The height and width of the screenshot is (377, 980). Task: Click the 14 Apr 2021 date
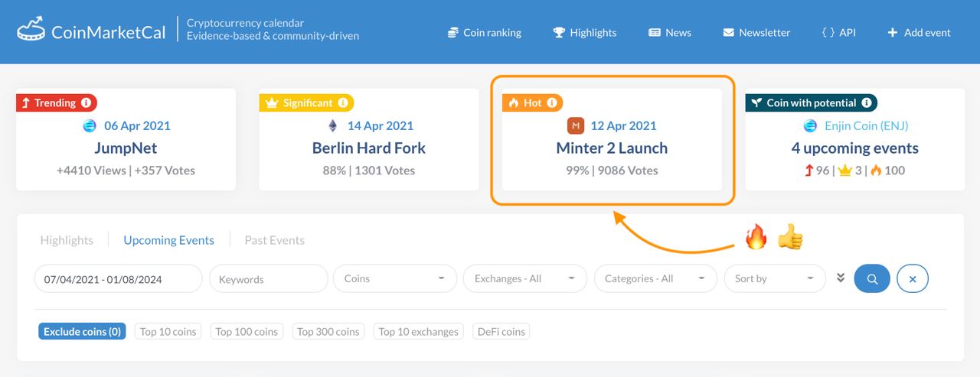[x=381, y=125]
